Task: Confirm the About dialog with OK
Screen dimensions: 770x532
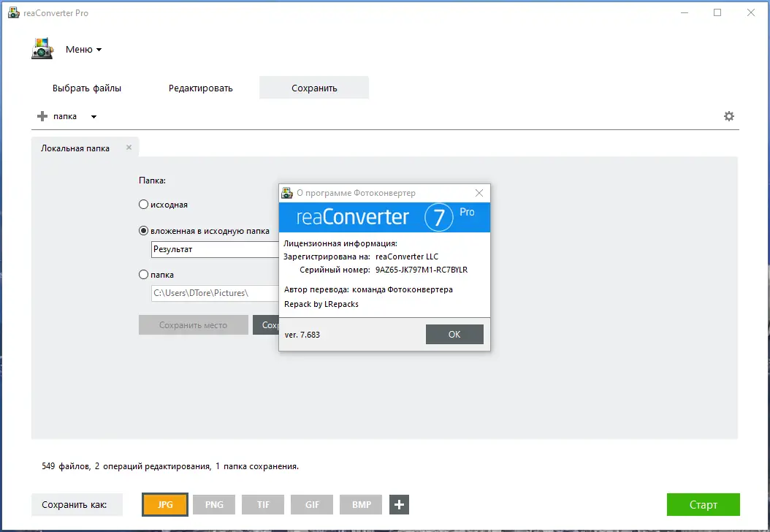Action: click(454, 334)
